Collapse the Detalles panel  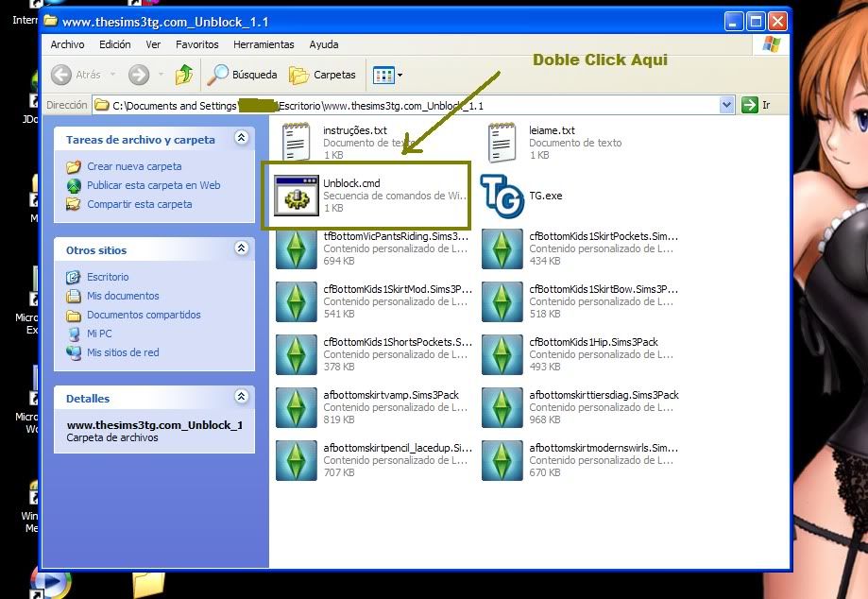coord(242,396)
